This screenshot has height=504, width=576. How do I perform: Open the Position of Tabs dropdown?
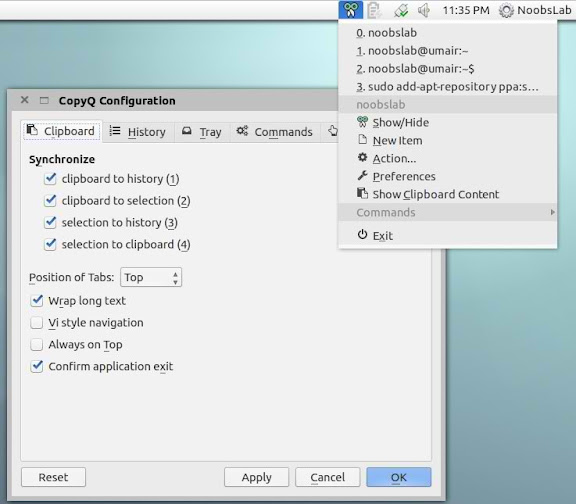(151, 277)
